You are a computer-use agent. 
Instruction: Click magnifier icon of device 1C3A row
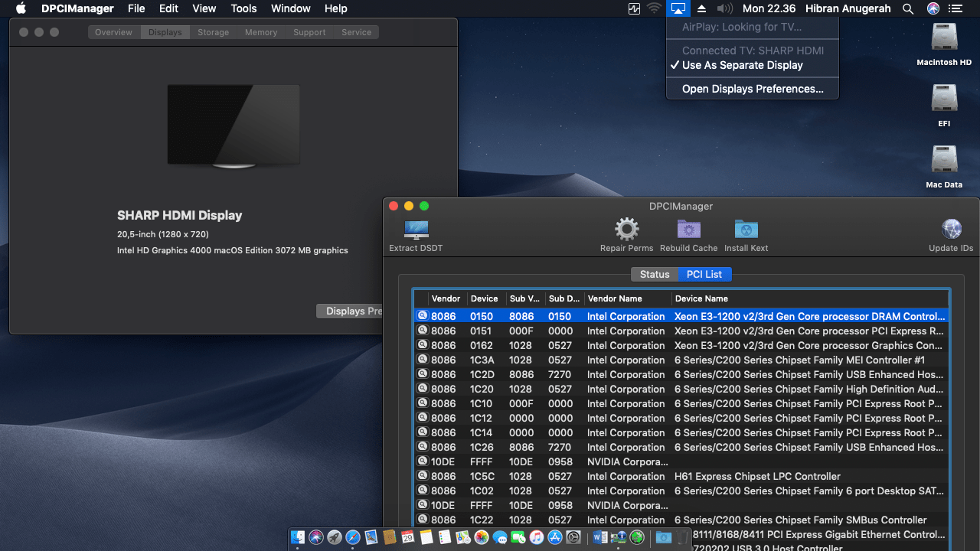(x=422, y=360)
